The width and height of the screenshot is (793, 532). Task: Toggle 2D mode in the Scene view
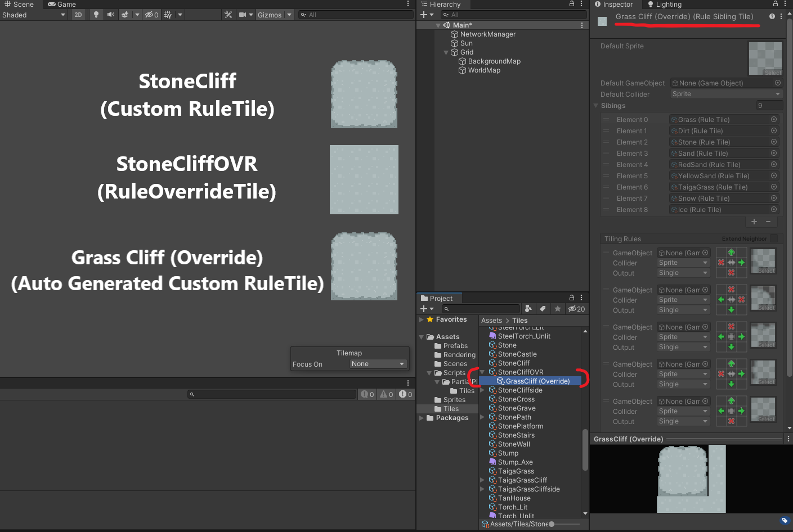78,15
